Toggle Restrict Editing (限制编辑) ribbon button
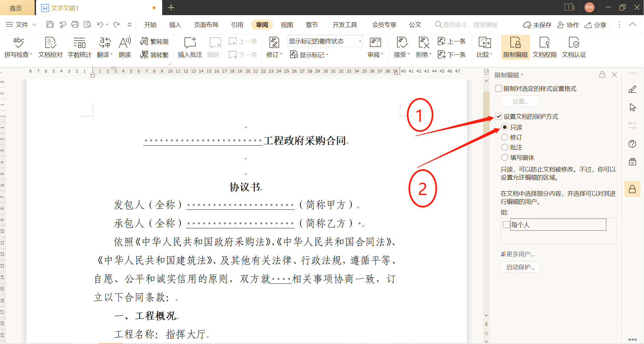Screen dimensions: 644x344 pyautogui.click(x=515, y=47)
